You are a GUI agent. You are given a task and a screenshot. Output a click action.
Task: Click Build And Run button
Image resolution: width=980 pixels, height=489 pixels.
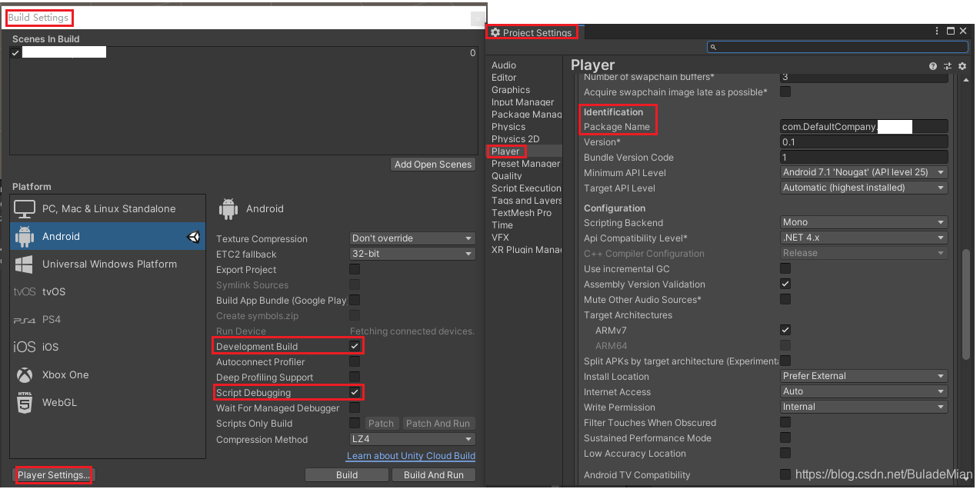tap(434, 475)
